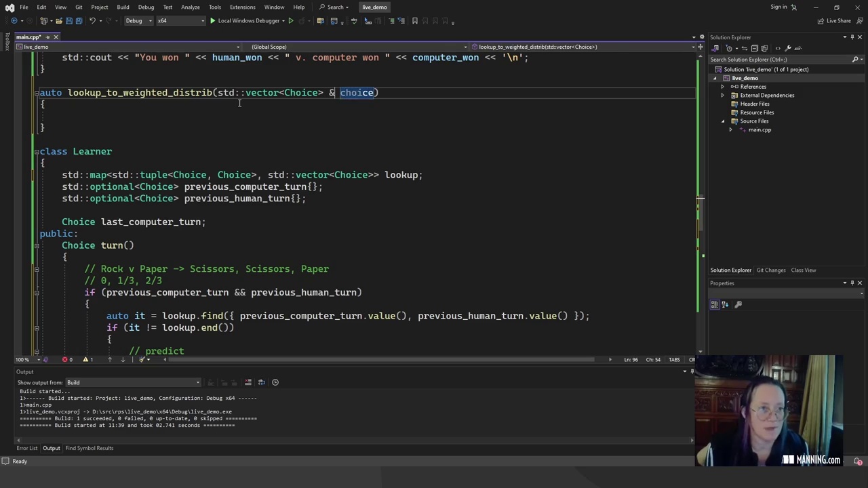Click Preview Selected Items icon in Solution Explorer
This screenshot has width=868, height=488.
798,48
